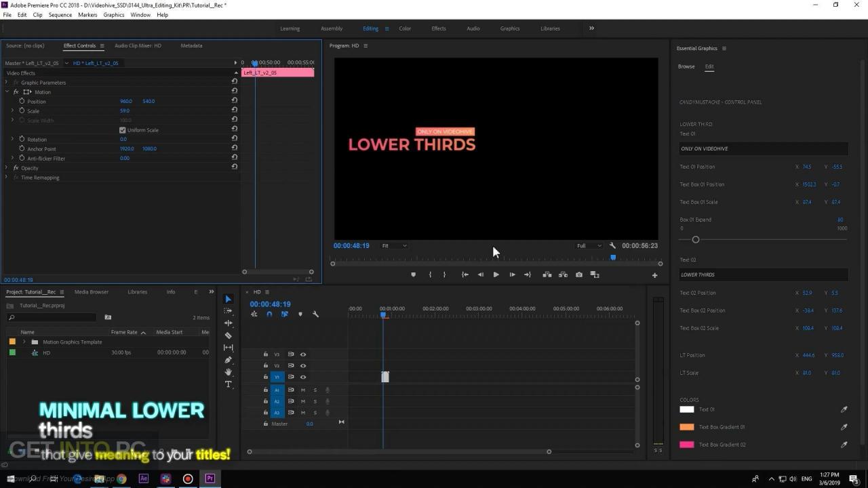Switch to Browse in Essential Graphics
This screenshot has width=868, height=488.
(x=686, y=66)
